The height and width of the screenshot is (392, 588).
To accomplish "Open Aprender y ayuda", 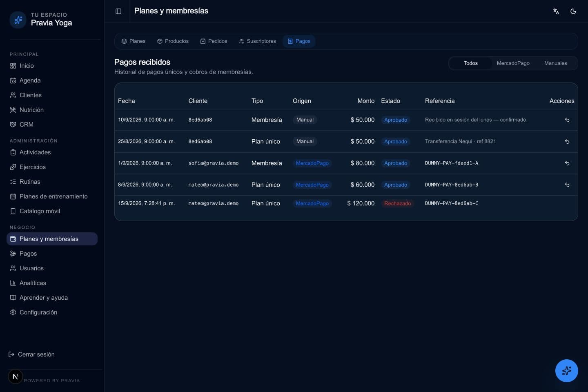I will click(x=52, y=298).
